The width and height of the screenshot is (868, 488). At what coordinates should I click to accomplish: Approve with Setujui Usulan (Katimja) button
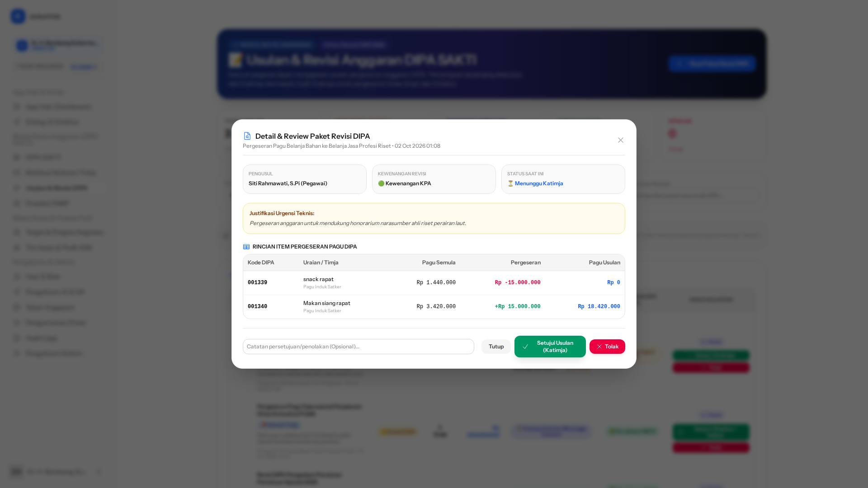point(550,347)
